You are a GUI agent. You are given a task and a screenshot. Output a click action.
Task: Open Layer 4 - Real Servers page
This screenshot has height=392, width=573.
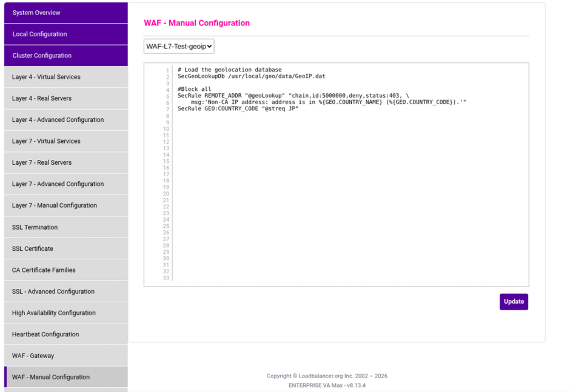pyautogui.click(x=65, y=98)
